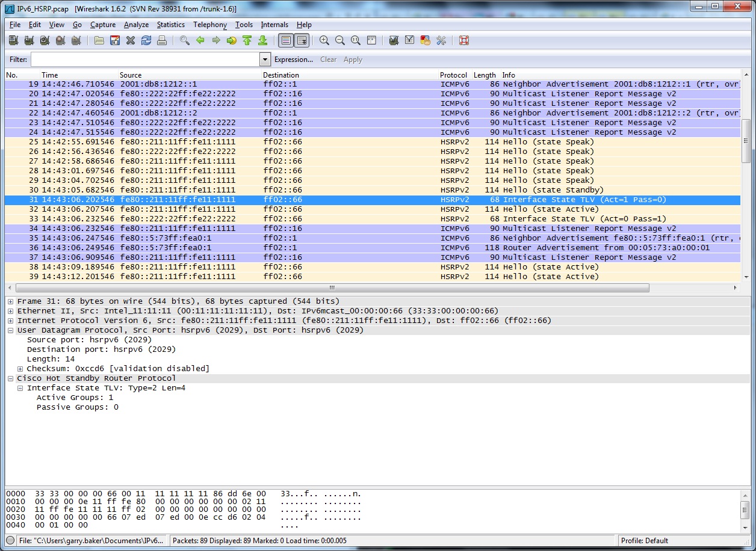The image size is (756, 551).
Task: Select the Active Groups: 1 field
Action: pos(75,398)
